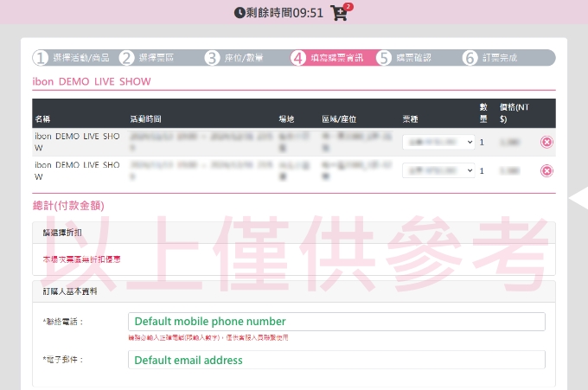The height and width of the screenshot is (390, 588).
Task: Focus the 聯絡電話 phone number field
Action: pos(336,322)
